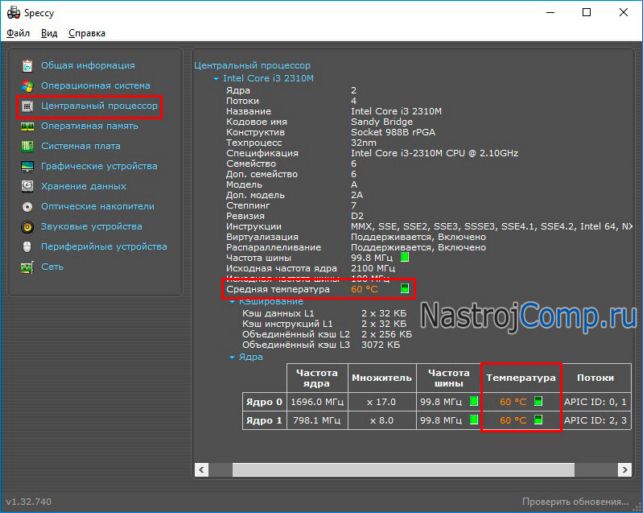The width and height of the screenshot is (643, 513).
Task: Click the Ядро 0 row label
Action: [264, 402]
